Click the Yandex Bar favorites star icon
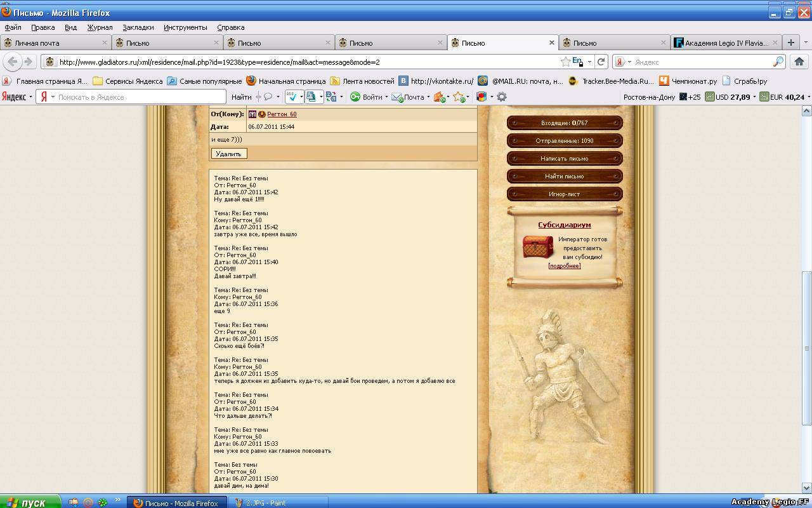The width and height of the screenshot is (812, 508). [459, 97]
